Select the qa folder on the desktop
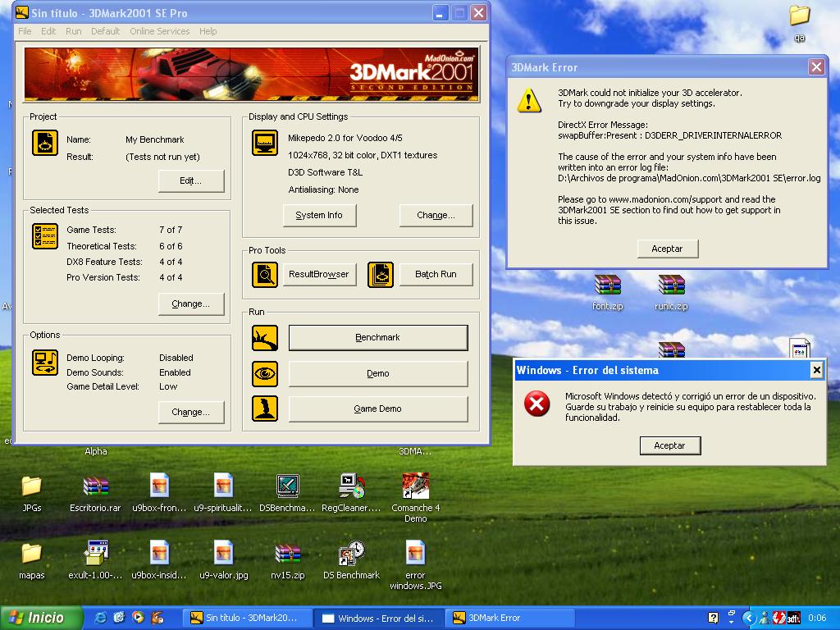Screen dimensions: 840x630 799,24
